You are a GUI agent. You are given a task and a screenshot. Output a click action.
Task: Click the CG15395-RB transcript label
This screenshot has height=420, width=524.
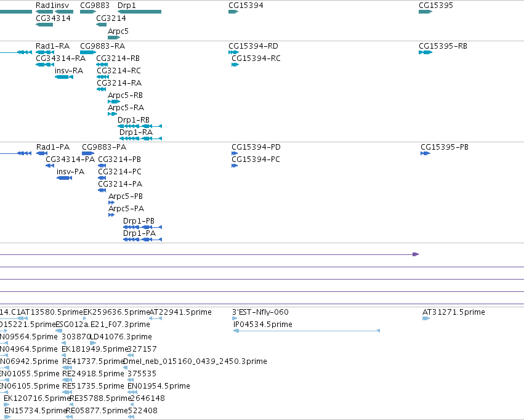[x=443, y=46]
